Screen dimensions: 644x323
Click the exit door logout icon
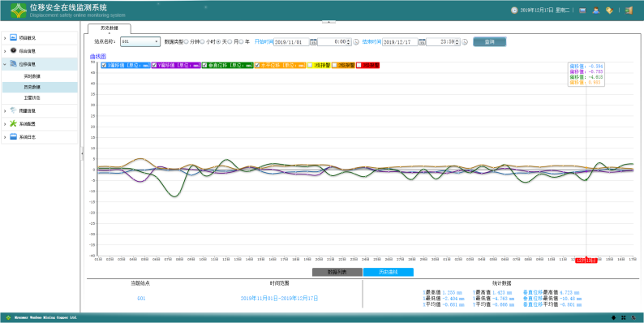click(629, 11)
